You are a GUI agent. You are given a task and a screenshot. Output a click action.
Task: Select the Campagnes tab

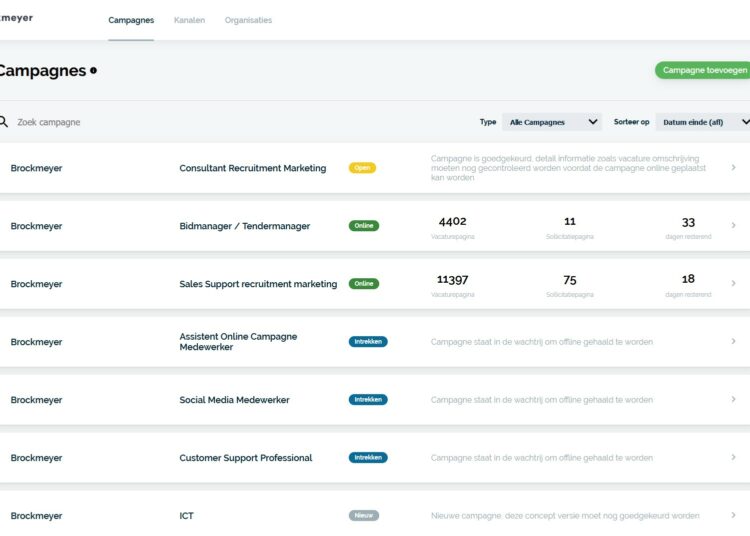[131, 20]
